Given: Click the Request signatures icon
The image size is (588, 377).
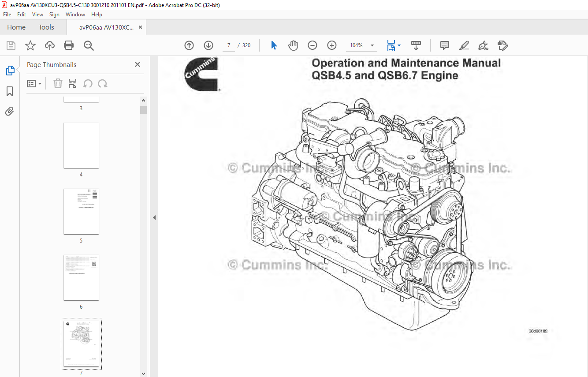Looking at the screenshot, I should tap(502, 45).
